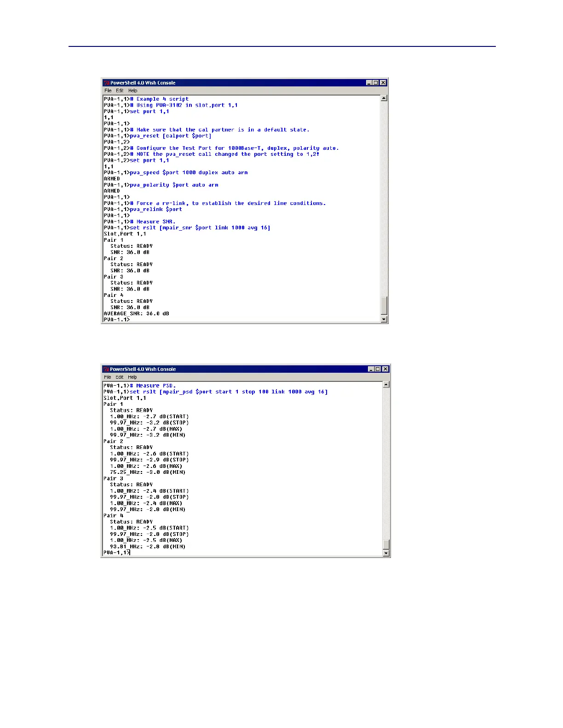
Task: Open Help menu in top console window
Action: 133,91
